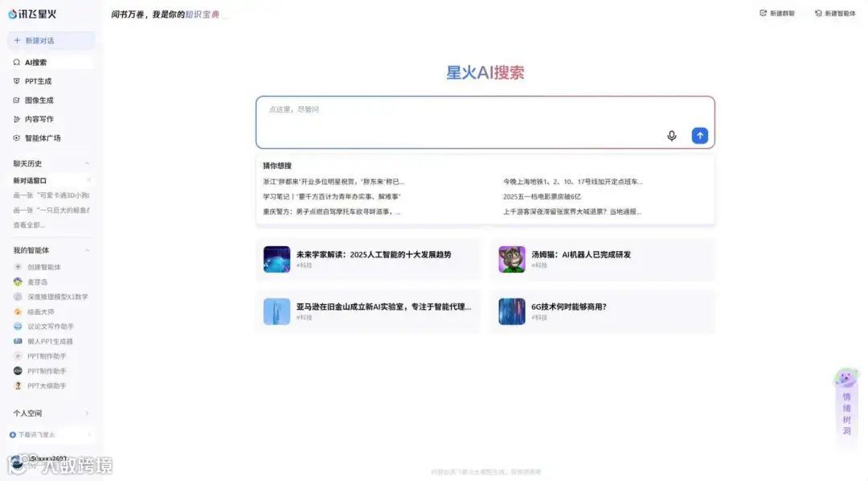
Task: Click the 绘画大师 avatar icon
Action: (18, 312)
